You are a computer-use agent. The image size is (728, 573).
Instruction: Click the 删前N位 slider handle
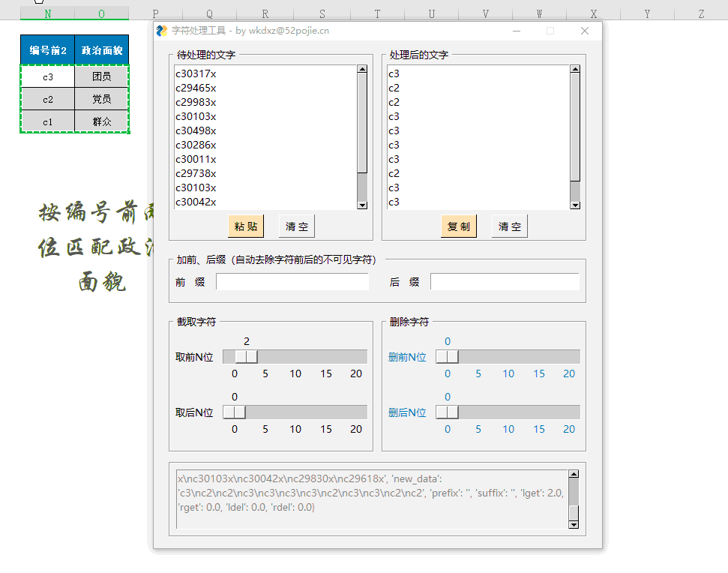click(446, 356)
